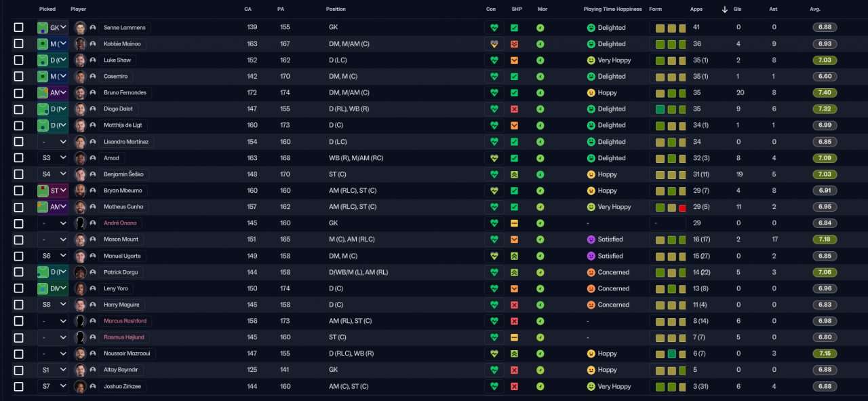Image resolution: width=868 pixels, height=401 pixels.
Task: Sort the table by the CA column
Action: click(248, 9)
